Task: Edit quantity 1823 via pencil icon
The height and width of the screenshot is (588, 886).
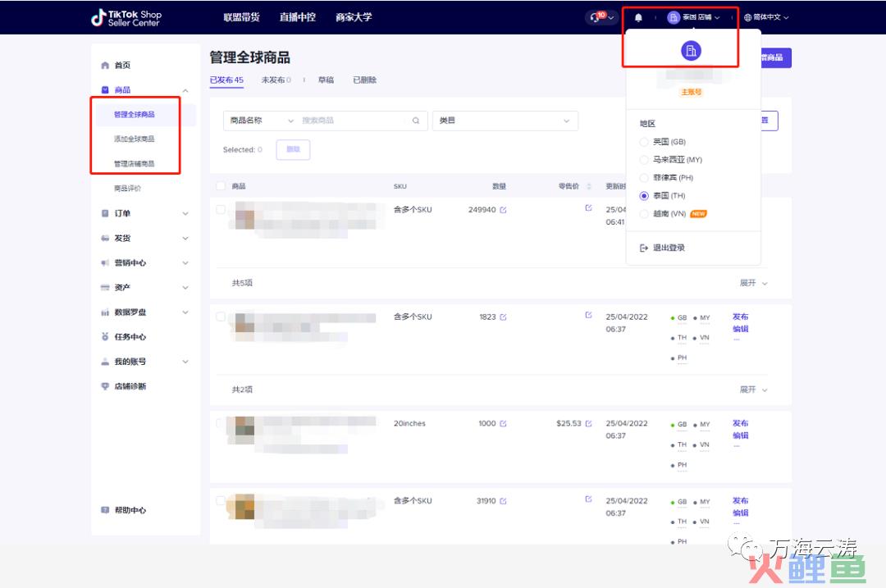Action: click(503, 317)
